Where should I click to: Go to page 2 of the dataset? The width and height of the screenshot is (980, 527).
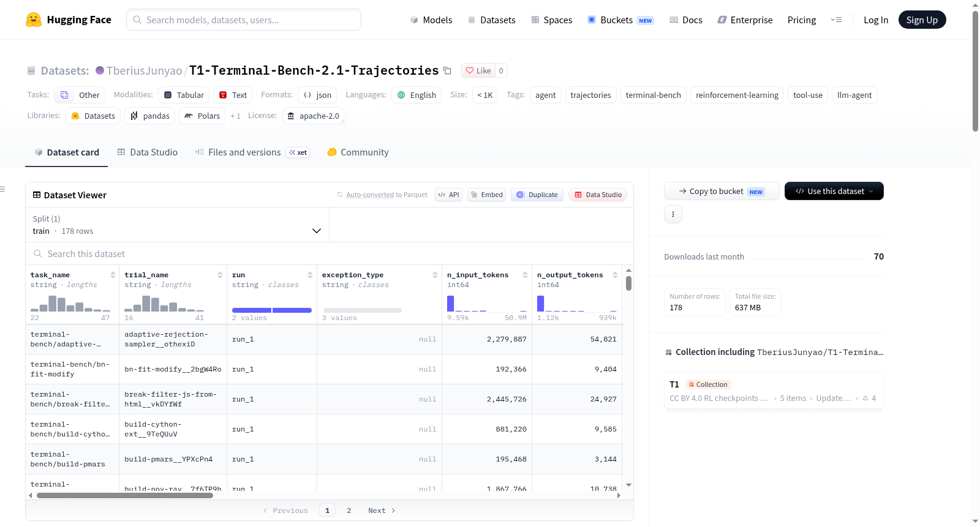pyautogui.click(x=349, y=510)
